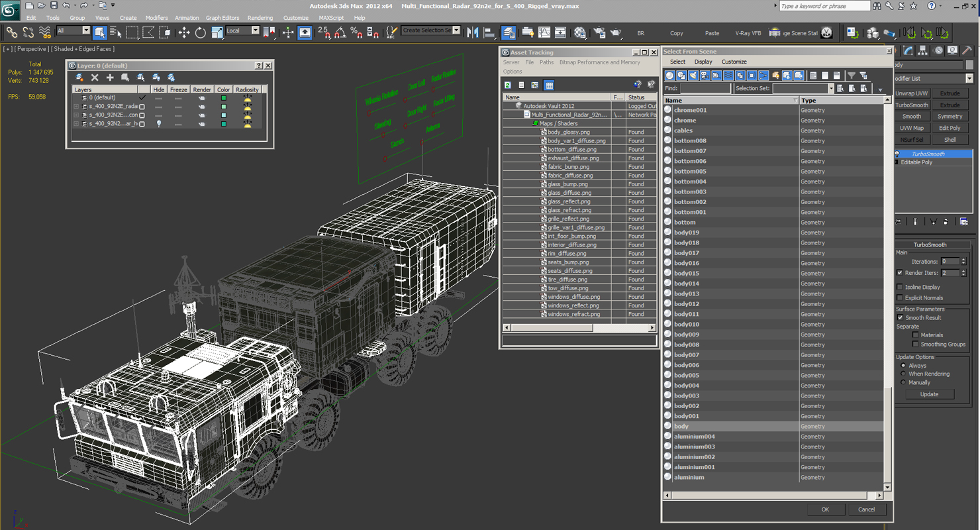This screenshot has height=530, width=980.
Task: Click the Mirror tool in main toolbar
Action: [473, 32]
